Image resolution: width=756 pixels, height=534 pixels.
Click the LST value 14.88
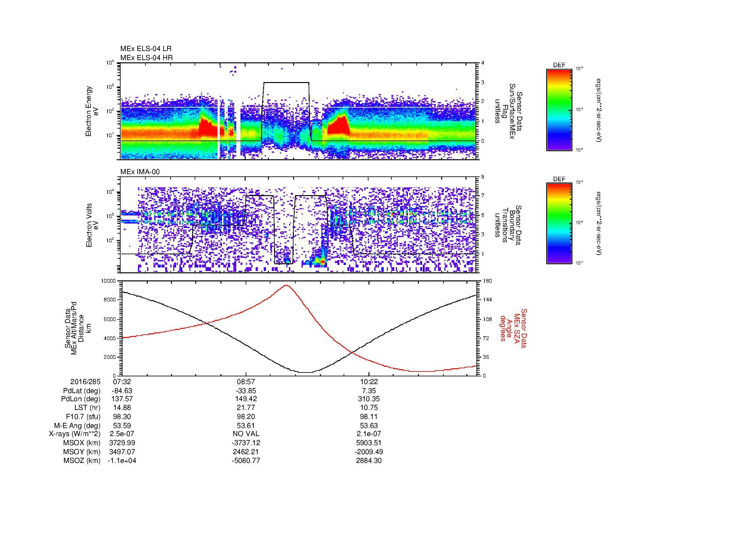(122, 408)
